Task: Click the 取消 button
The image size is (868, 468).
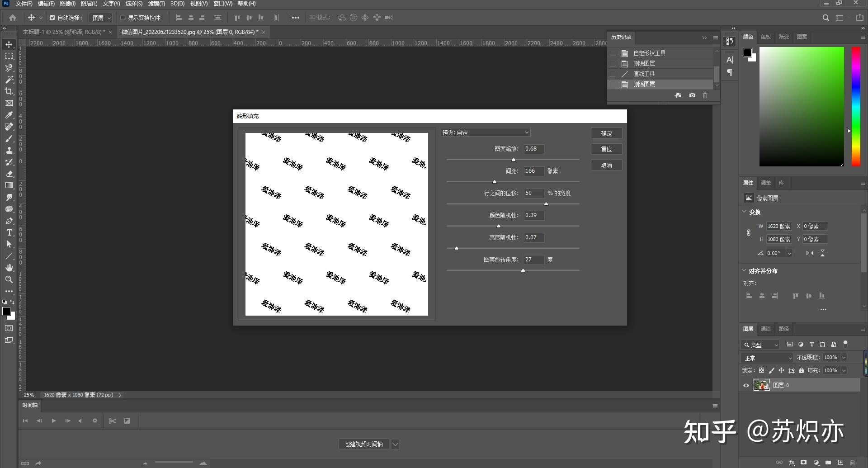Action: coord(606,165)
